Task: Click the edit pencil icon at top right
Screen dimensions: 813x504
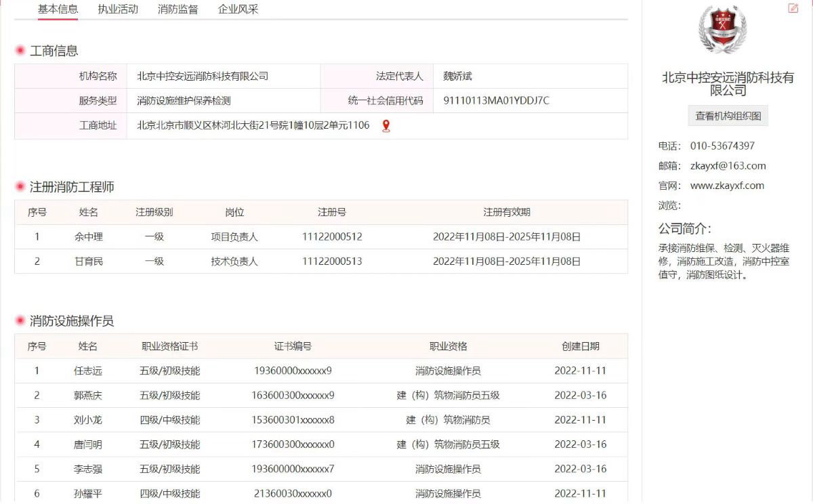Action: pos(793,8)
